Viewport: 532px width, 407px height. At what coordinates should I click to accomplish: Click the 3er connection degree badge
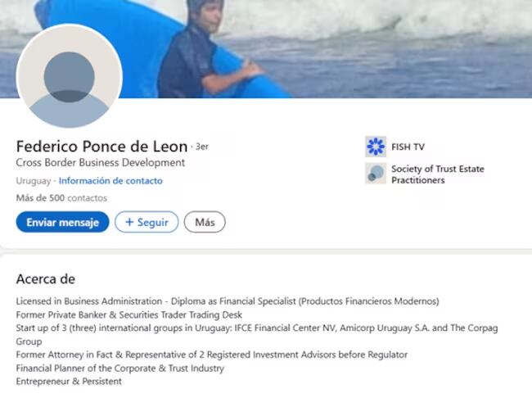[201, 147]
